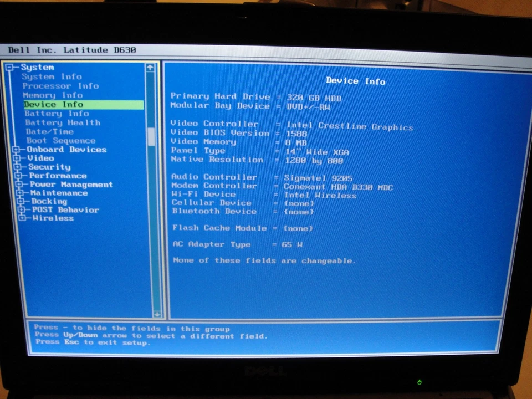The width and height of the screenshot is (532, 399).
Task: Select the System Info entry
Action: tap(52, 76)
